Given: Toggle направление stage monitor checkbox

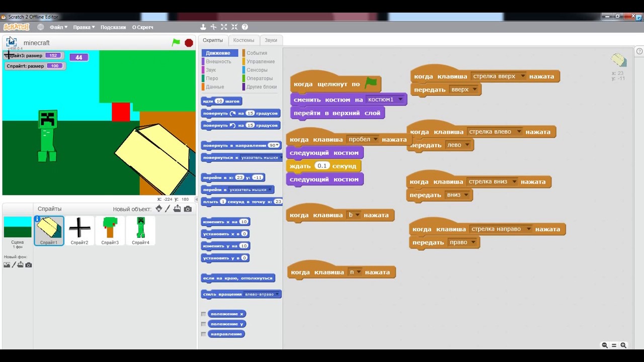Looking at the screenshot, I should pyautogui.click(x=203, y=334).
